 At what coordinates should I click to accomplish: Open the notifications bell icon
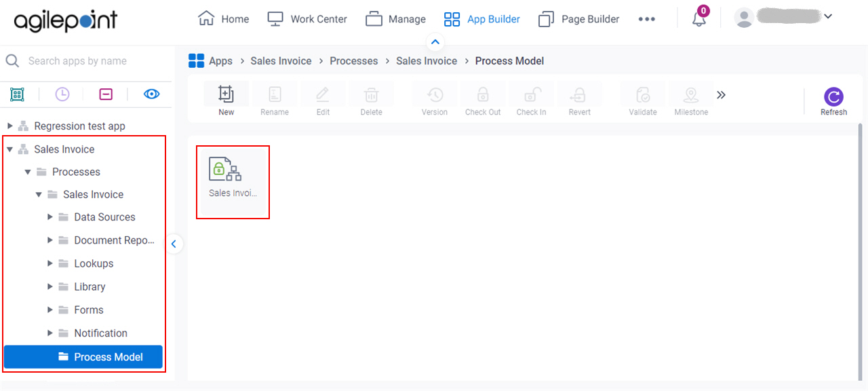tap(698, 19)
